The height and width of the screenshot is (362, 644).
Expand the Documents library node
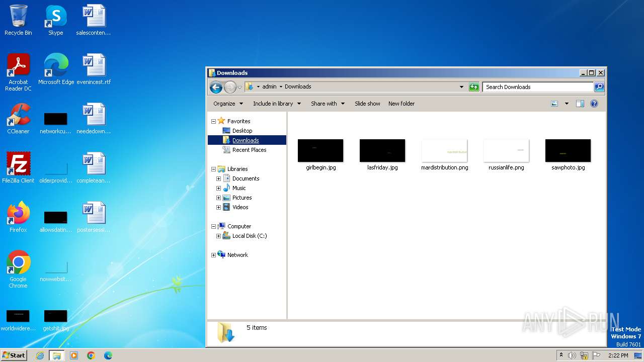(x=218, y=178)
